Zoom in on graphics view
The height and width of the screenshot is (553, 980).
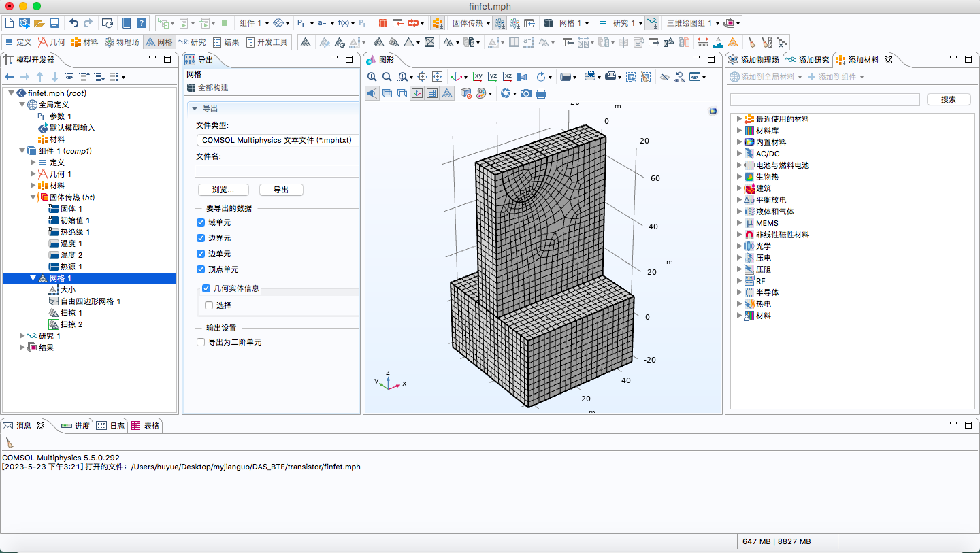[x=372, y=77]
